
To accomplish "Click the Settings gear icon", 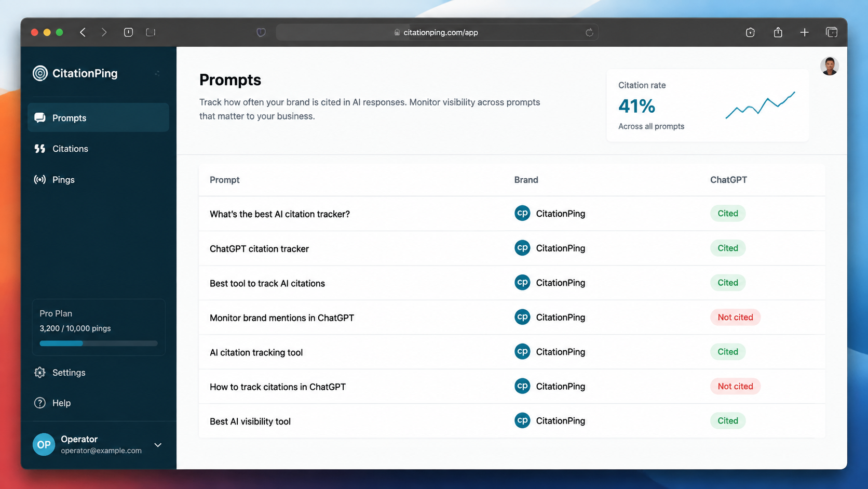I will (x=40, y=372).
